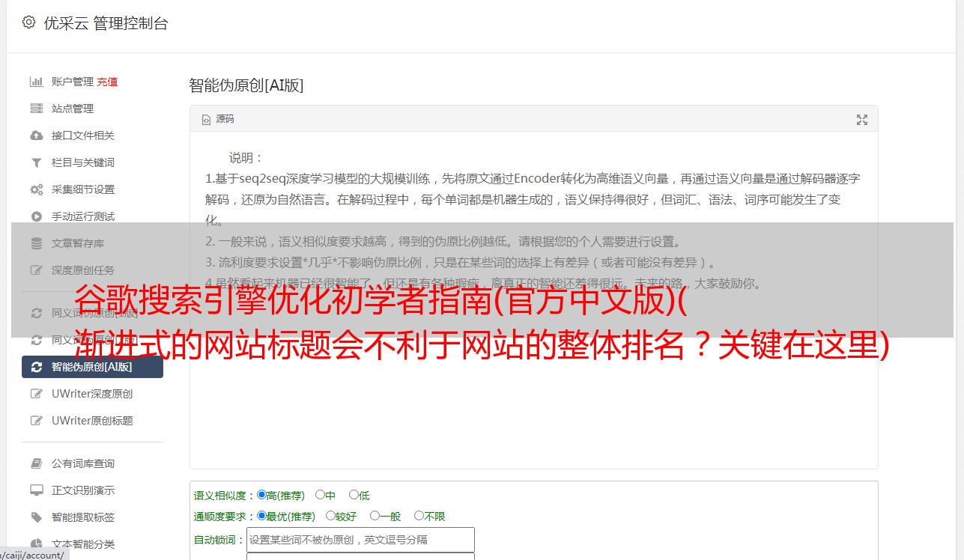
Task: Click the fullscreen expand icon in editor toolbar
Action: [862, 120]
